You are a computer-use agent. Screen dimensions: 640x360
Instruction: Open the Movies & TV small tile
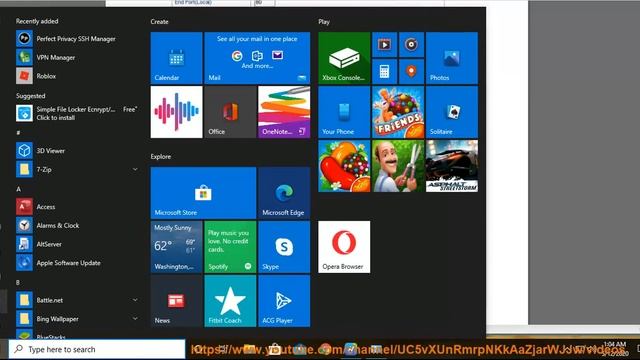384,44
